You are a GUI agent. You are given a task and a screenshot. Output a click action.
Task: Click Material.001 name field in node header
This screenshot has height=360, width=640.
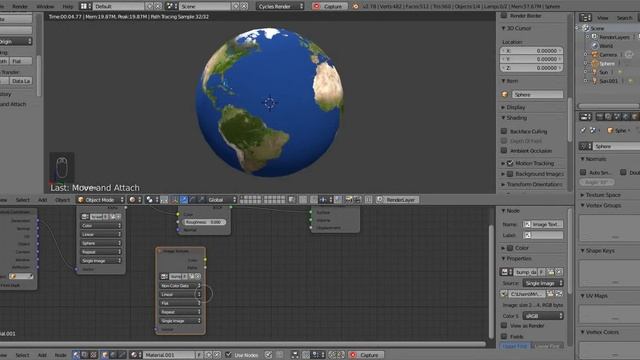click(169, 355)
